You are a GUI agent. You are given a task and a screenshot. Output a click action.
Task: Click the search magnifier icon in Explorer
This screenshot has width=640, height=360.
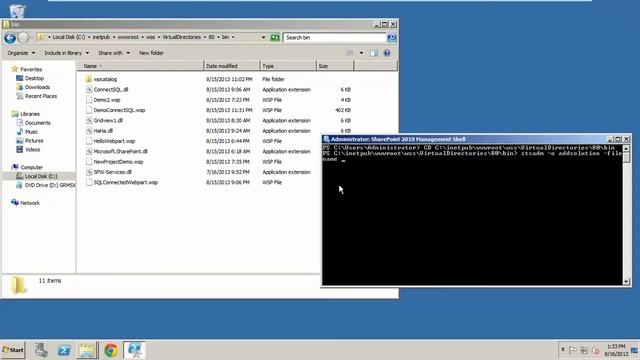(x=392, y=38)
